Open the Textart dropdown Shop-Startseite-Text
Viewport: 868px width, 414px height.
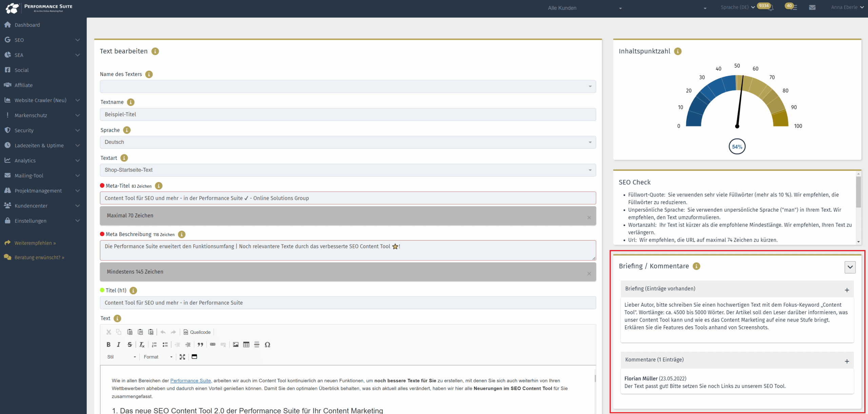348,170
